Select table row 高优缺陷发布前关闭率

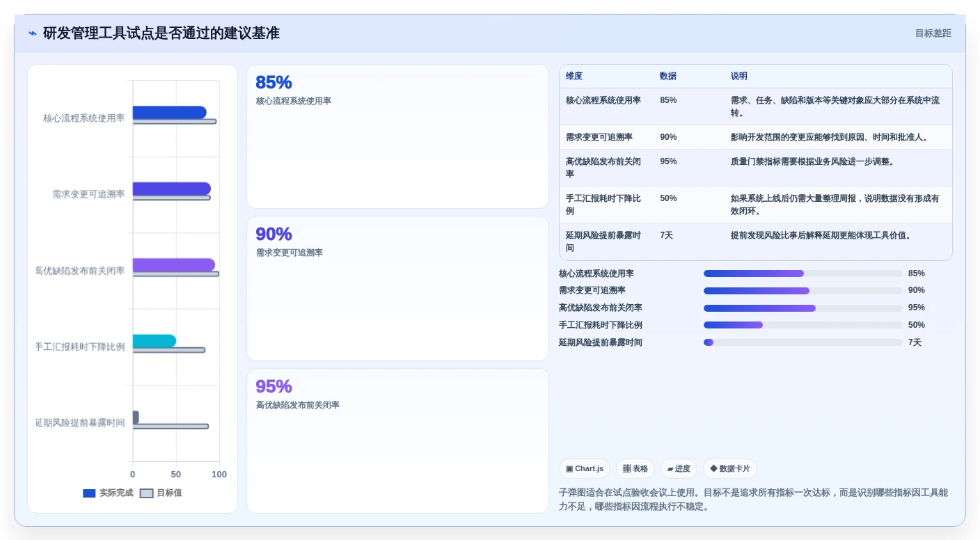tap(755, 168)
